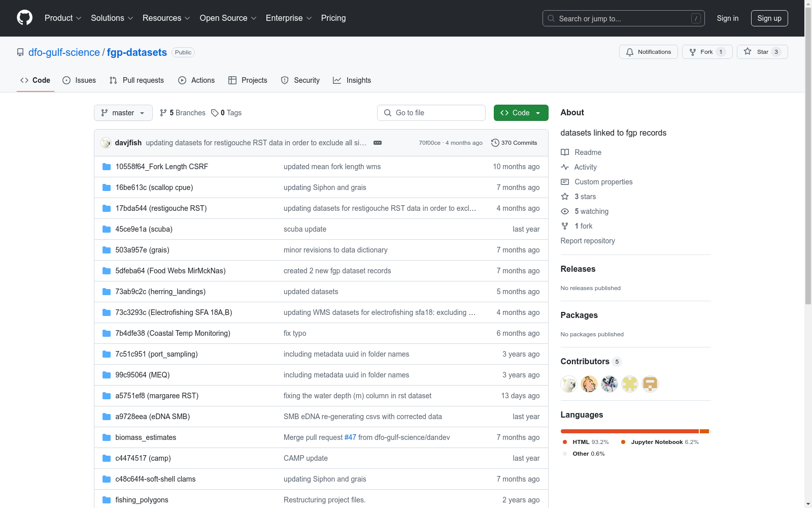Click the fork icon beside 1 fork
The width and height of the screenshot is (812, 508).
(565, 226)
